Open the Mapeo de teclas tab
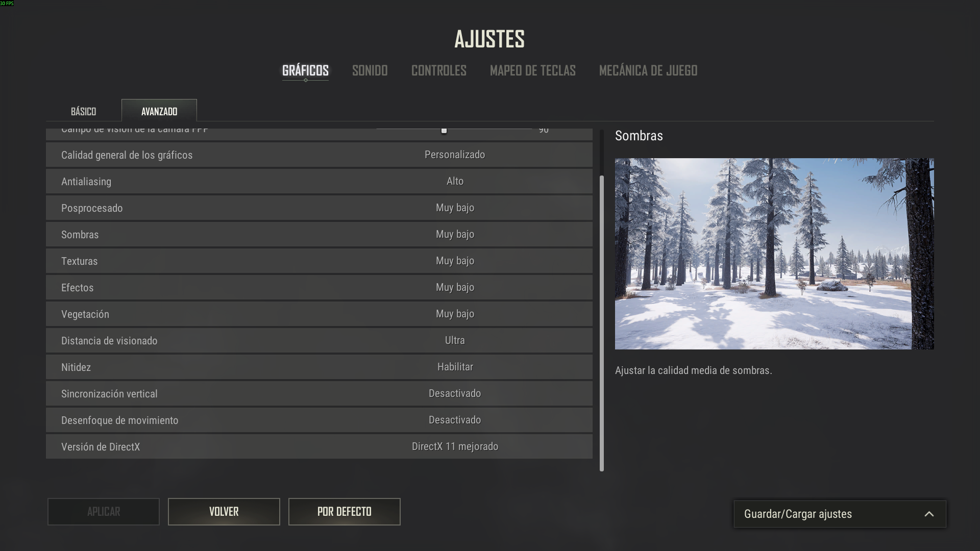This screenshot has height=551, width=980. [x=532, y=70]
